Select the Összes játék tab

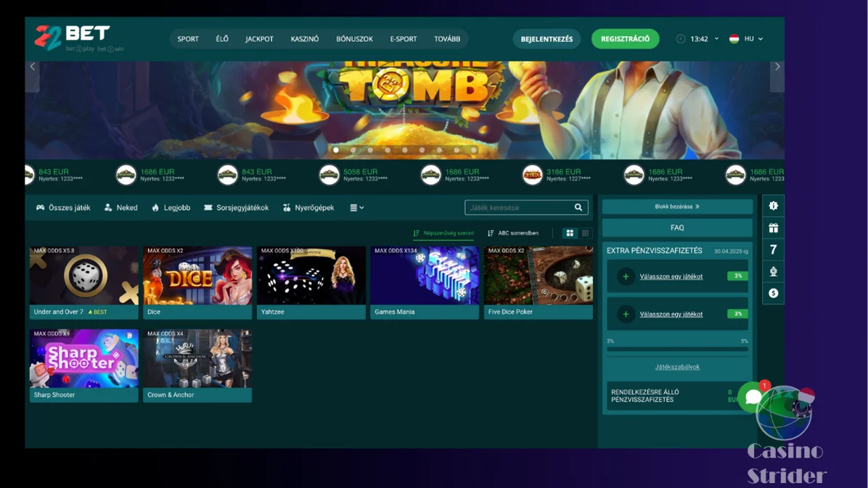point(63,207)
